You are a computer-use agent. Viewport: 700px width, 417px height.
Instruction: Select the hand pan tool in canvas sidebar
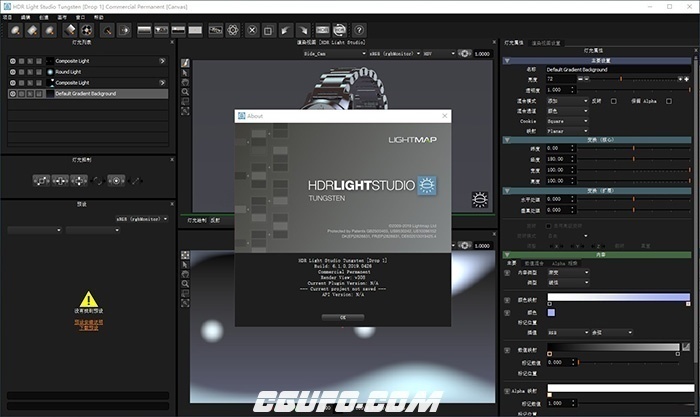186,82
